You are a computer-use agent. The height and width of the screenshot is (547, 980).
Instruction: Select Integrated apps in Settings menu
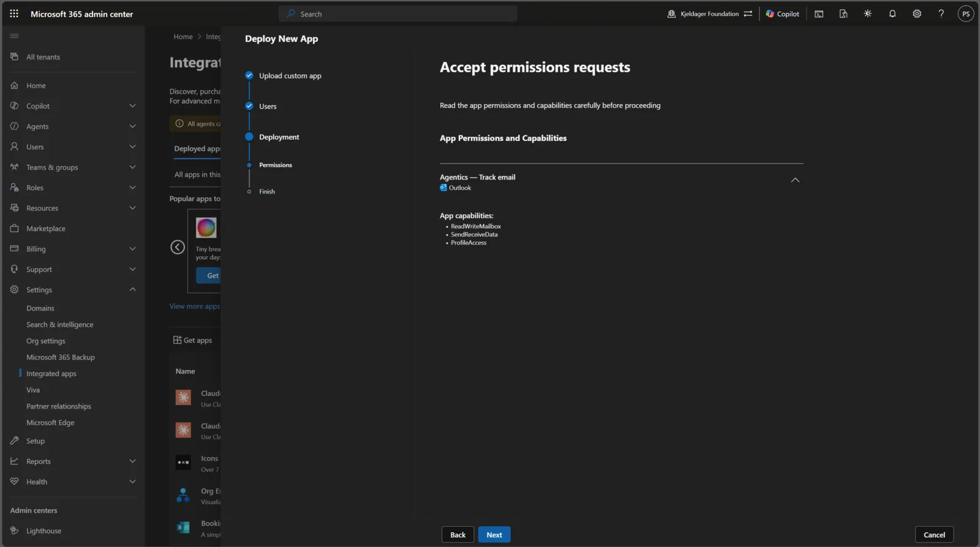[51, 374]
